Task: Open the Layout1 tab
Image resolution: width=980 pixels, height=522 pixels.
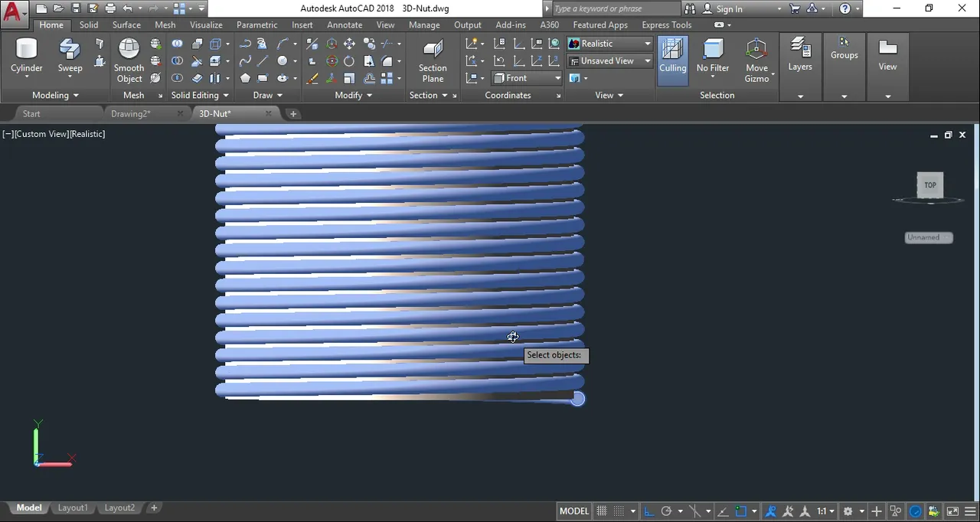Action: click(x=73, y=507)
